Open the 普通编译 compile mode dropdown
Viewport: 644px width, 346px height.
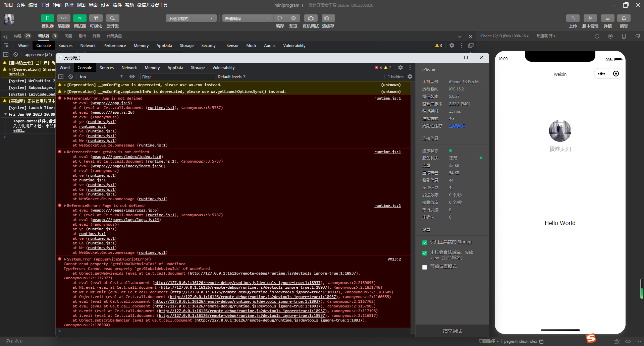248,18
